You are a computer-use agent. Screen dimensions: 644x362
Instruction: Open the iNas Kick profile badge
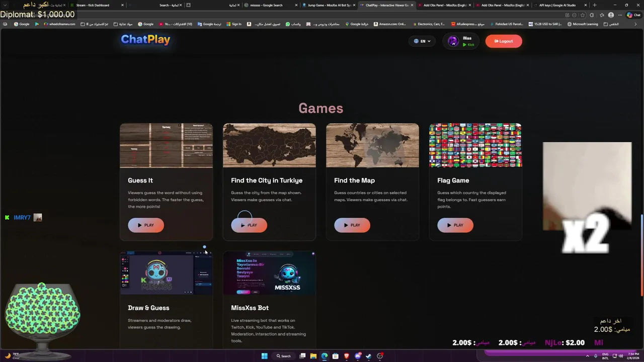[x=461, y=41]
